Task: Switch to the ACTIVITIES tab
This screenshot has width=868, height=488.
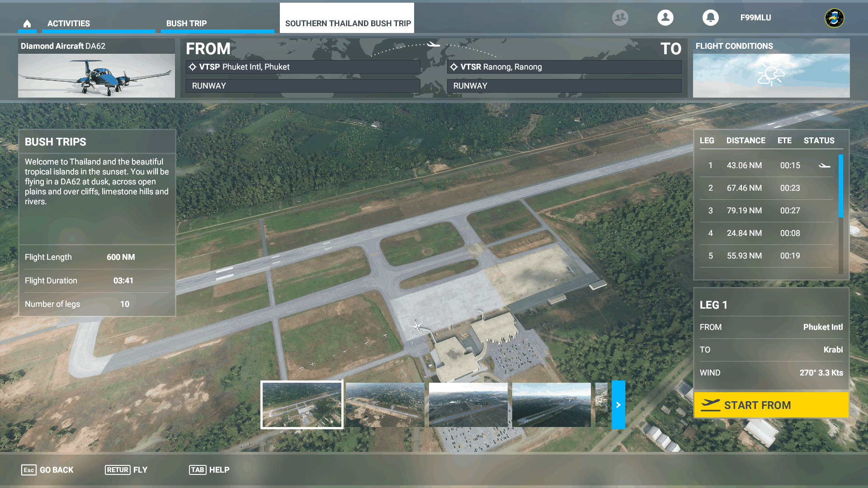Action: coord(69,23)
